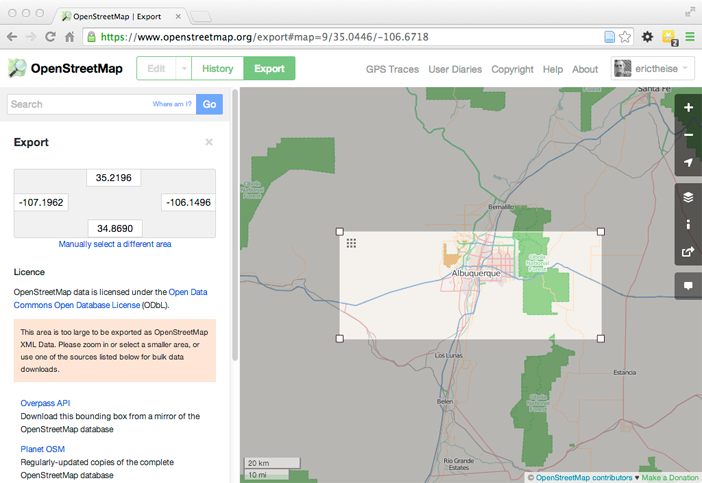702x483 pixels.
Task: Click the Rio Grande Estates map label
Action: (458, 464)
